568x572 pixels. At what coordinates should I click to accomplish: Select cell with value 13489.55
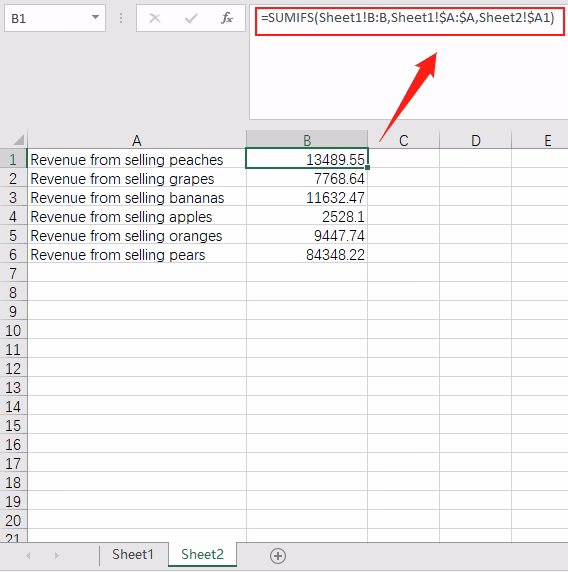pos(307,159)
